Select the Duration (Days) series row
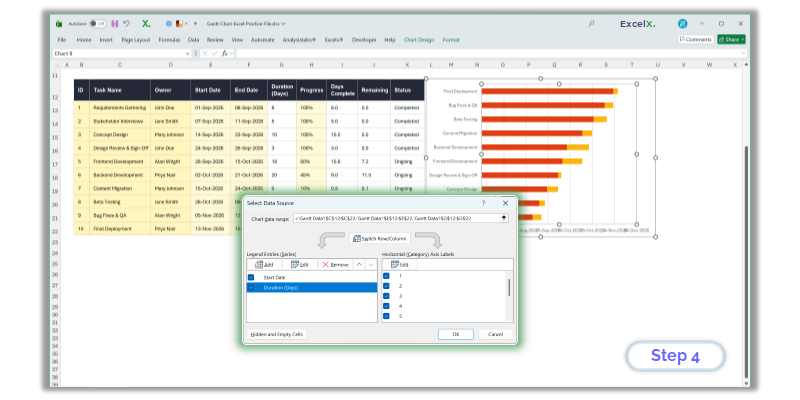 point(312,288)
